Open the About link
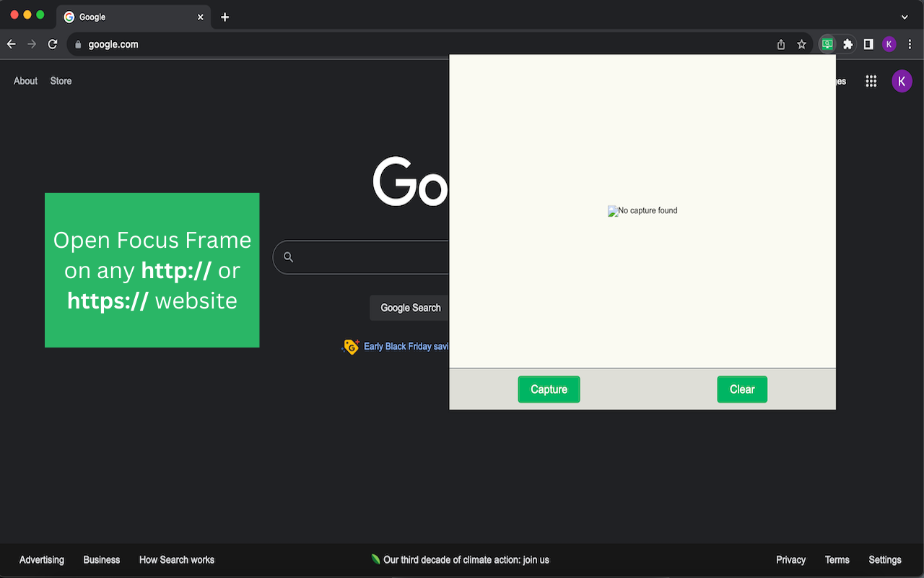The width and height of the screenshot is (924, 578). [25, 81]
